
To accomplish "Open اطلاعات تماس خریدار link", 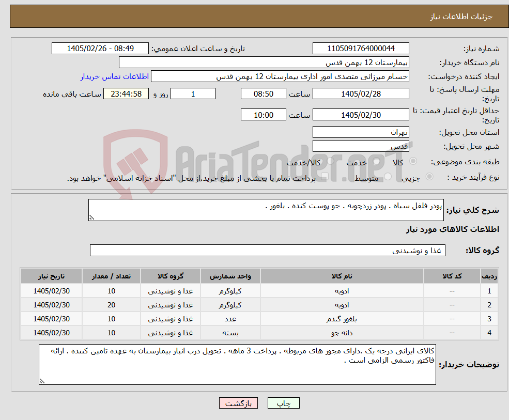I will click(x=115, y=76).
